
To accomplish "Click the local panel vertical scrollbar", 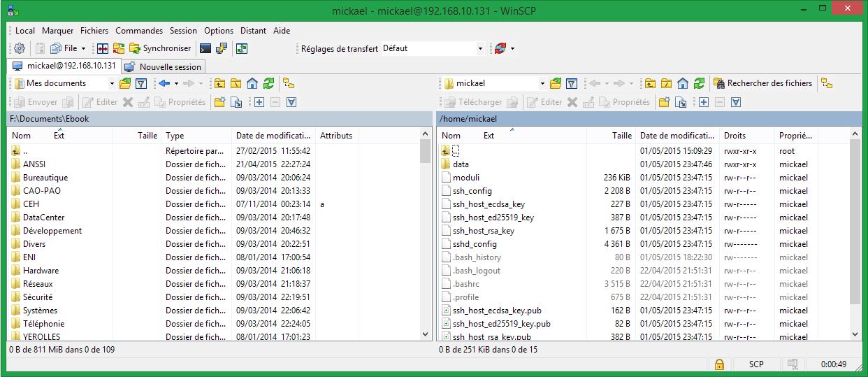I will [x=426, y=235].
